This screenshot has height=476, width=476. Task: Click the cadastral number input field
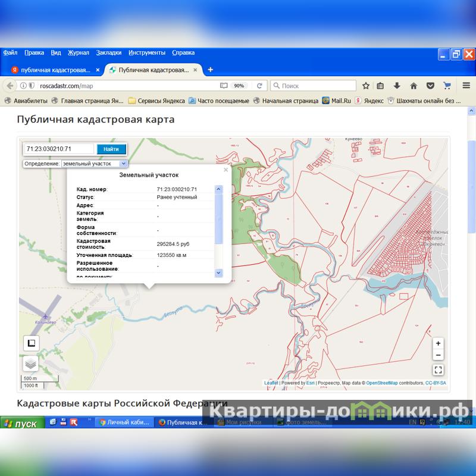58,149
